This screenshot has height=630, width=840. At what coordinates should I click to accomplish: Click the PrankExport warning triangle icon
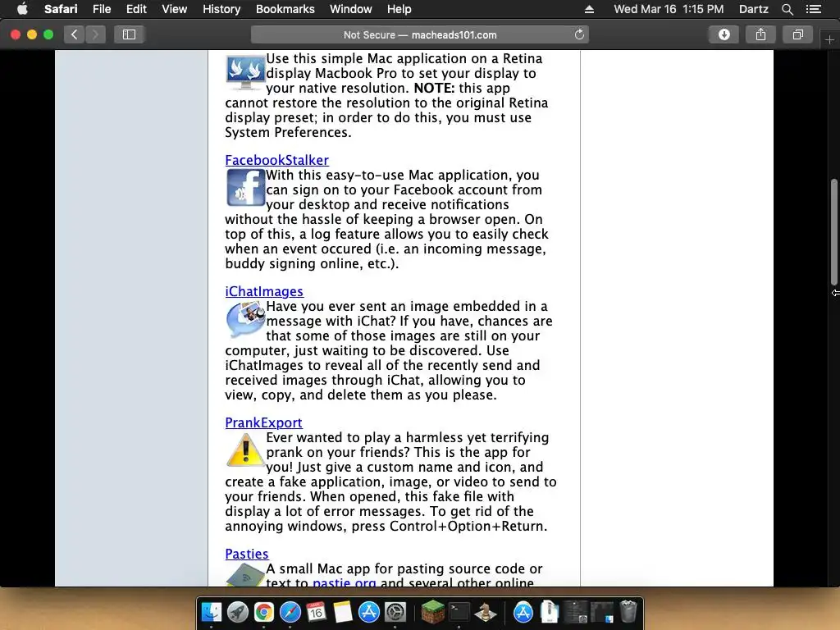point(245,450)
